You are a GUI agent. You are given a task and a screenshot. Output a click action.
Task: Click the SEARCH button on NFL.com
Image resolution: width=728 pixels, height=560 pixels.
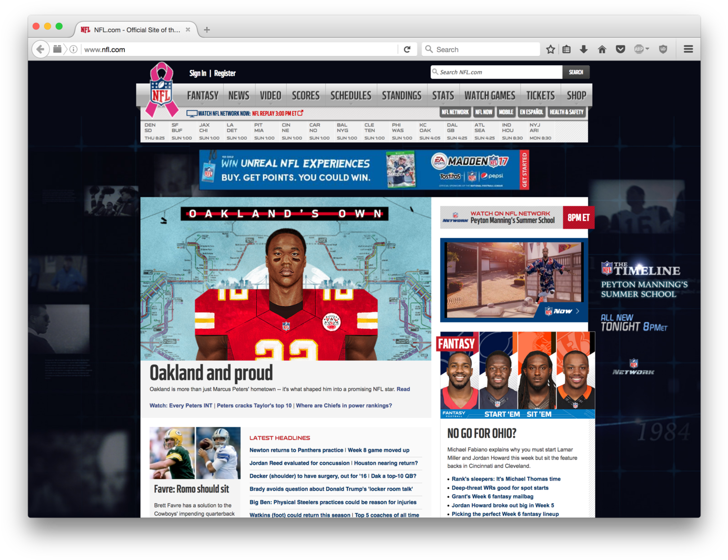pos(576,72)
